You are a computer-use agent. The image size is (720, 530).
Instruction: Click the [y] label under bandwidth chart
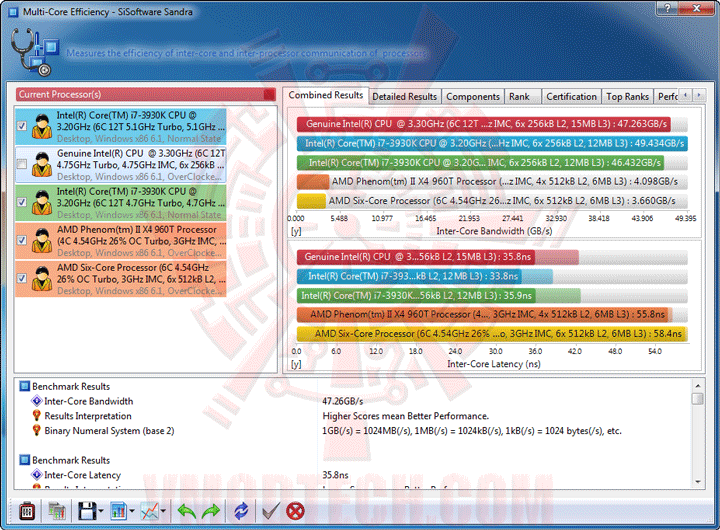296,231
